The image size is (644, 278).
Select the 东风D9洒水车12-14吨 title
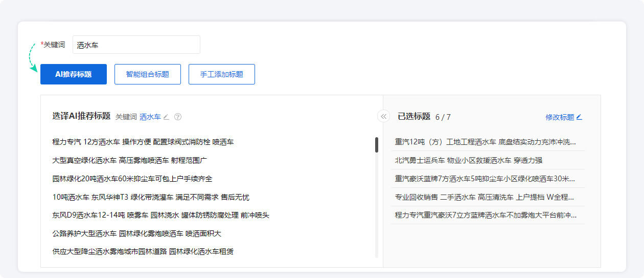(x=160, y=215)
